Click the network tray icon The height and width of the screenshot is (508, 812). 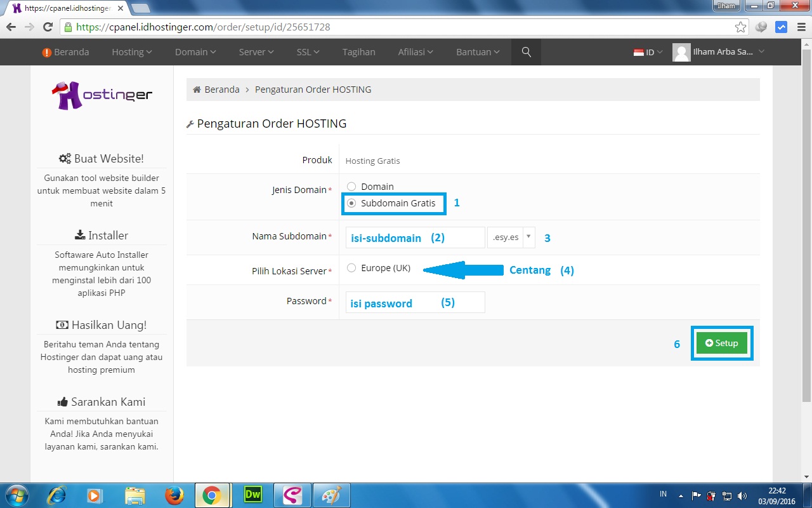tap(728, 495)
